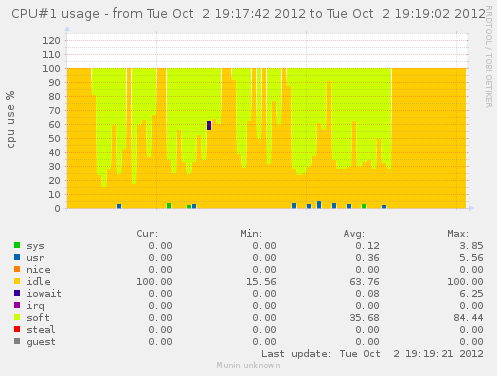The width and height of the screenshot is (497, 376).
Task: Click the CPU#1 usage graph title
Action: coord(248,14)
